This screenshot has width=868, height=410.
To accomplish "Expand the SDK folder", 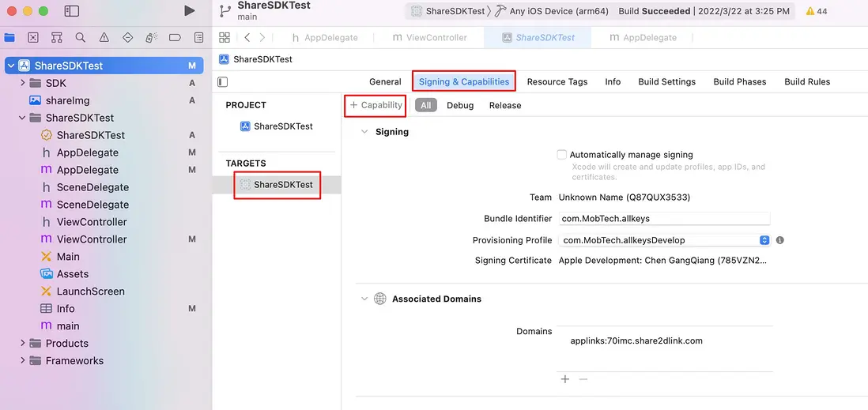I will (22, 83).
